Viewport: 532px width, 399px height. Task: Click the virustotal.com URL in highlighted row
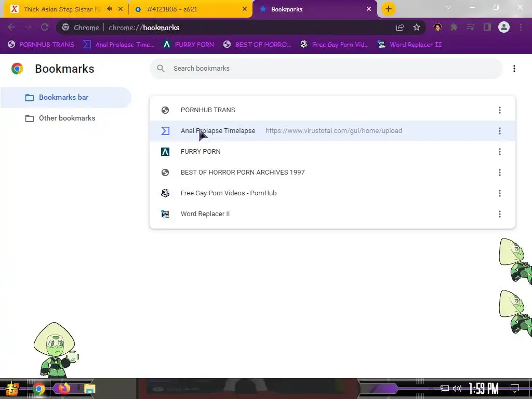334,130
